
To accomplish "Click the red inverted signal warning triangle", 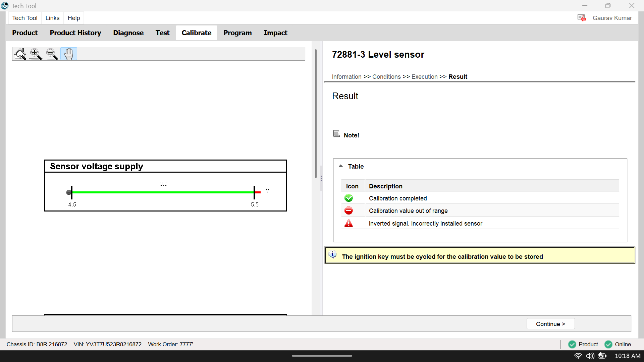I will (x=349, y=223).
